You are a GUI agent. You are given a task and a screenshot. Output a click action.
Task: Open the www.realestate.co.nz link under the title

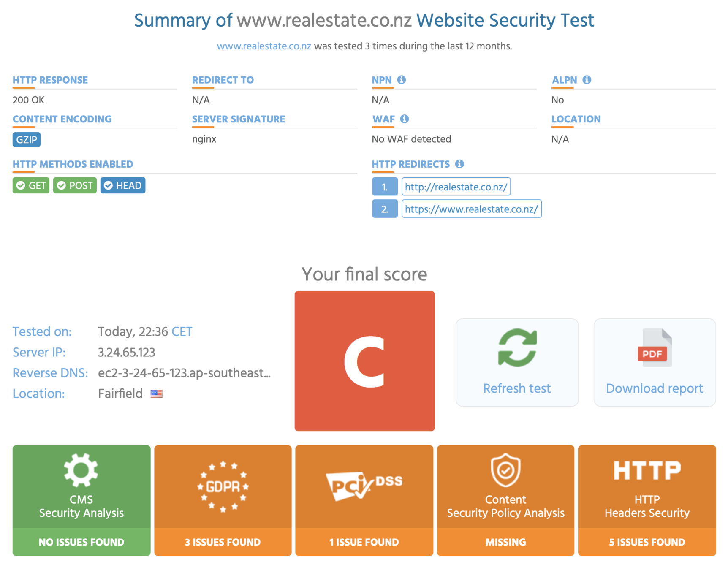click(x=264, y=46)
